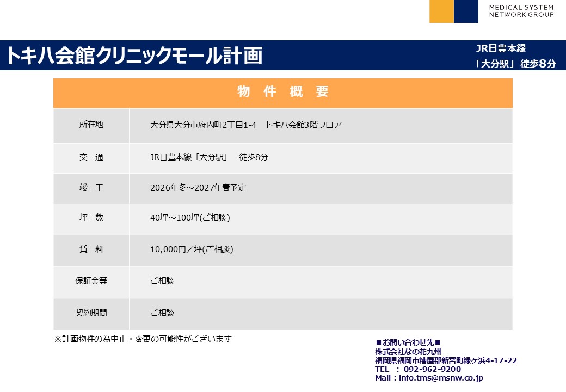Select the 賃料 row label
566x392 pixels.
pos(91,249)
